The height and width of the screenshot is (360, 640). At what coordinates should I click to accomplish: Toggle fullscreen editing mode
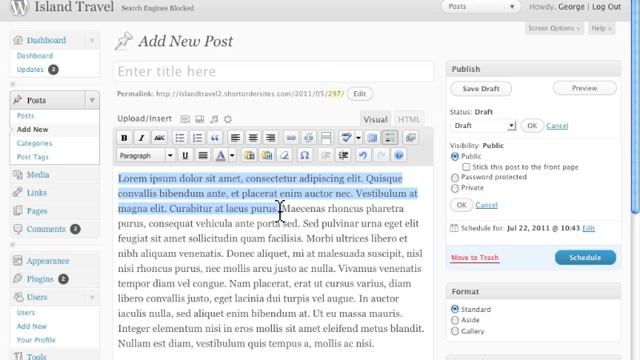point(372,138)
